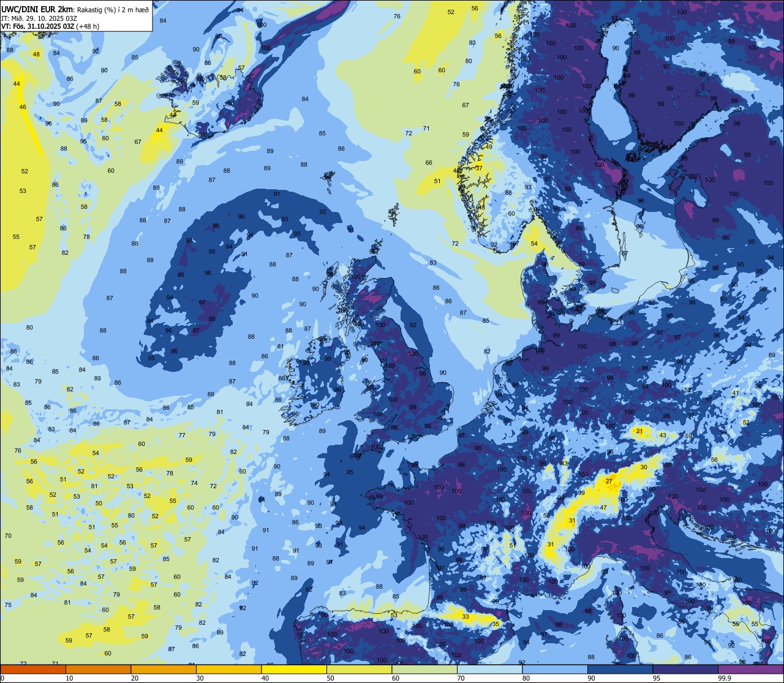Click the yellow-green 50–60 legend segment

pos(359,669)
